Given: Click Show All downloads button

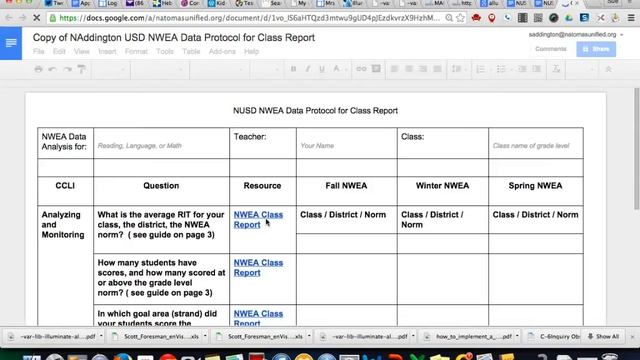Looking at the screenshot, I should click(603, 336).
